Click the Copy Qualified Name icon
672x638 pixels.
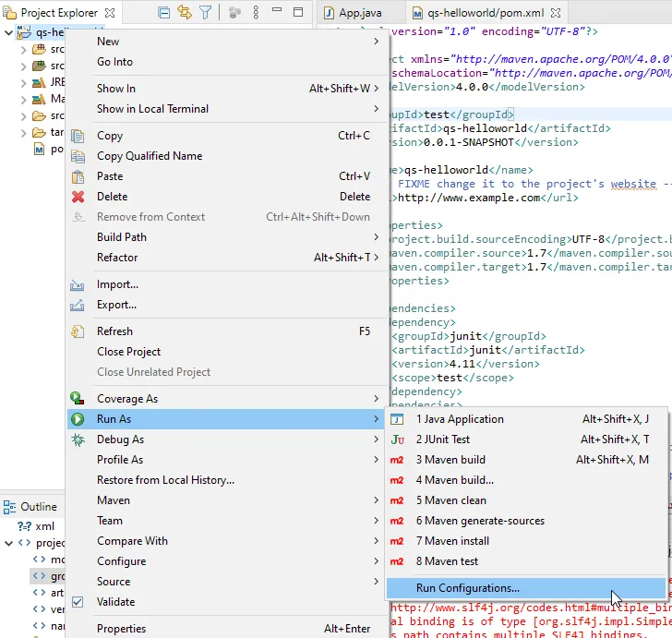coord(78,156)
